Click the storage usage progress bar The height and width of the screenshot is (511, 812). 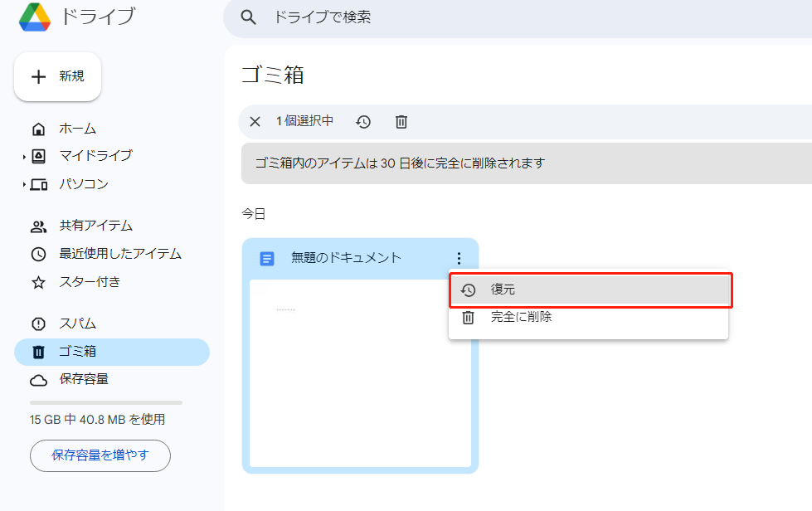[x=105, y=402]
